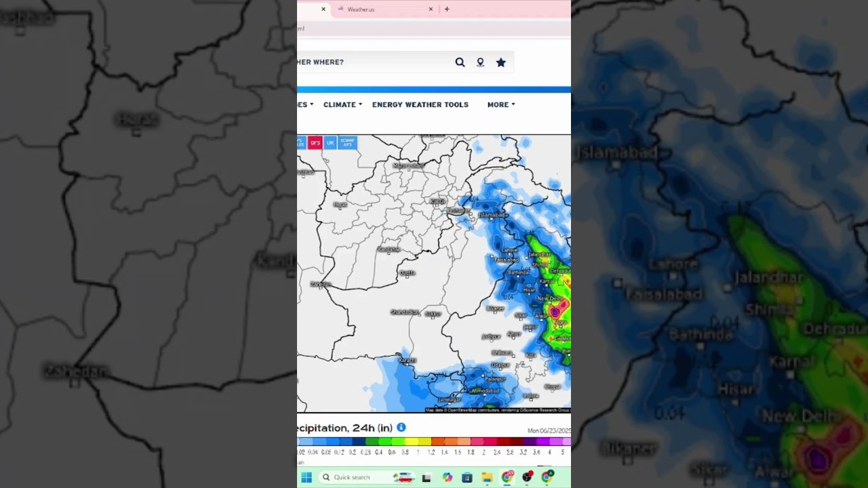Select the GFS weather model
Image resolution: width=868 pixels, height=488 pixels.
point(315,142)
